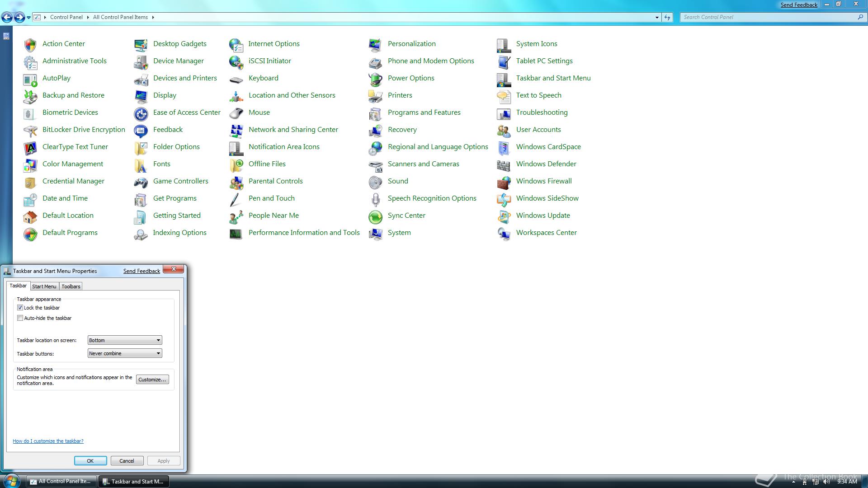
Task: Open Regional and Language Options link
Action: tap(438, 147)
